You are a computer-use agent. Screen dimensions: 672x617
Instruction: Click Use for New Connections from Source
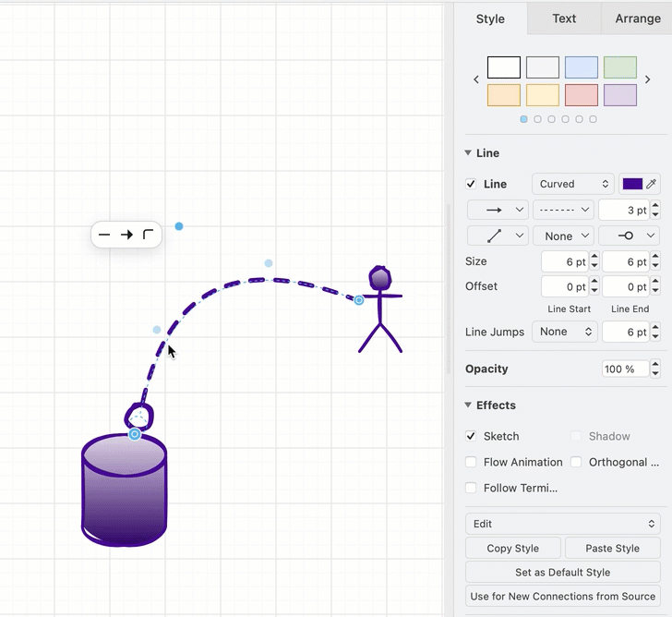[563, 596]
